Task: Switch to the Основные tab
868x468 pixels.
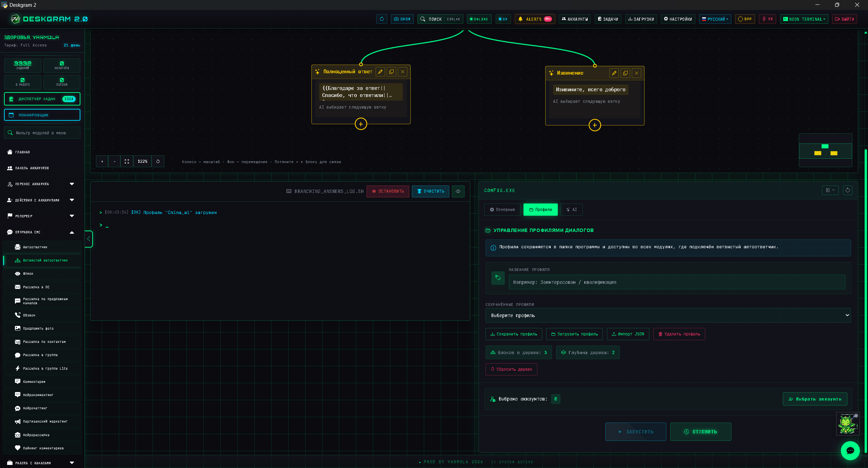Action: pyautogui.click(x=502, y=210)
